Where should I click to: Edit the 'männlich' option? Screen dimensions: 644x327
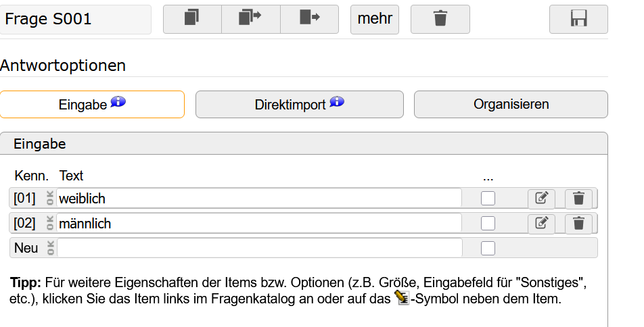coord(541,223)
